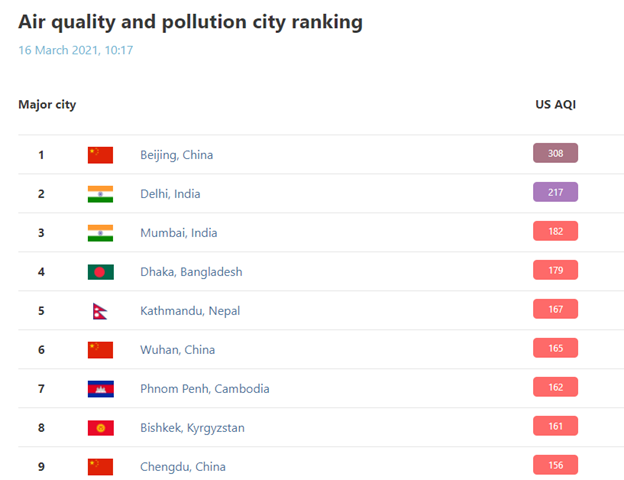Click the India flag beside Delhi

point(100,194)
